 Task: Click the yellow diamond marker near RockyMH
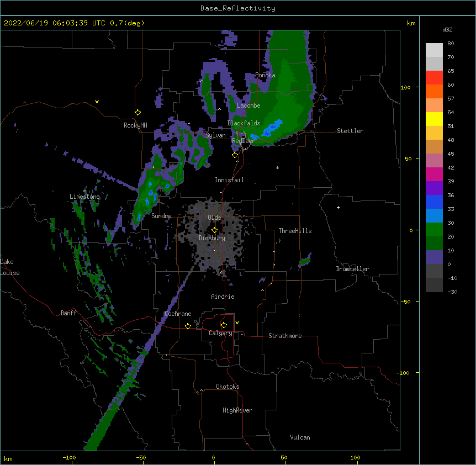(138, 113)
